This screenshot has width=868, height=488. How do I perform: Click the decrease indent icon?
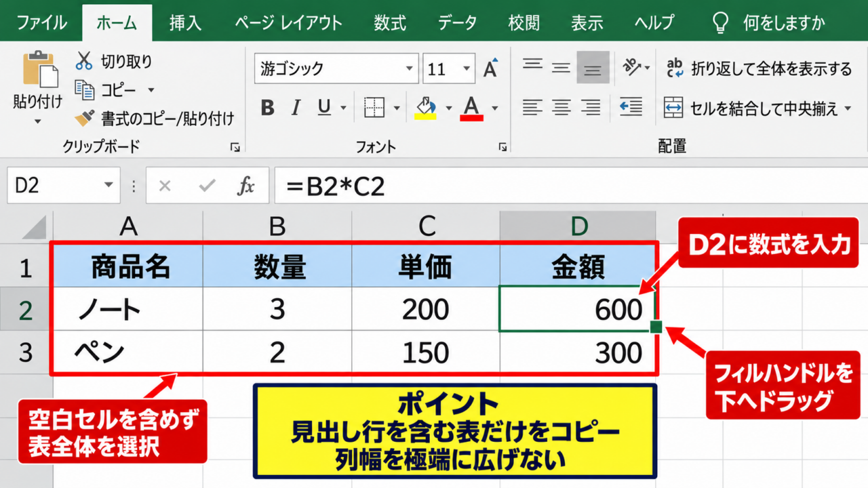click(x=631, y=107)
